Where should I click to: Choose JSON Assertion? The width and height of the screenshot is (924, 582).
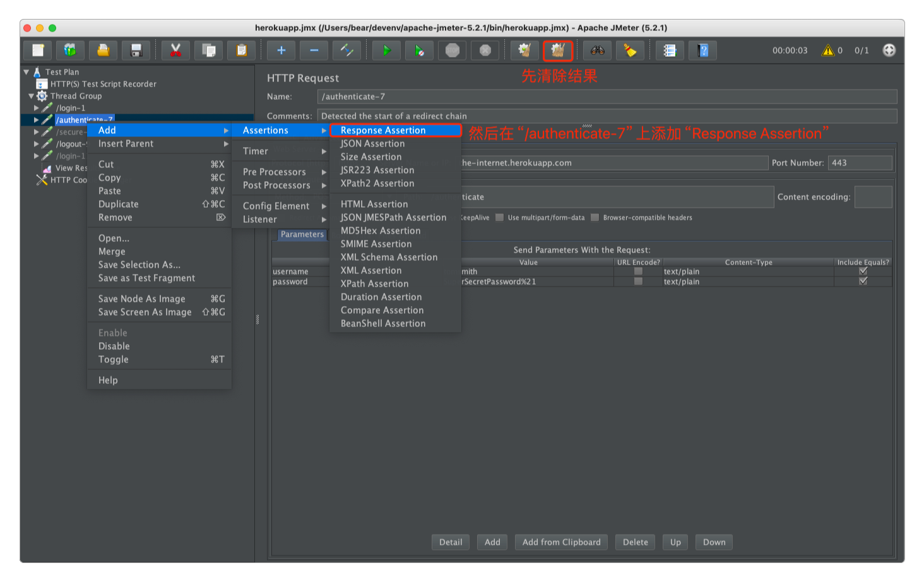(x=396, y=143)
